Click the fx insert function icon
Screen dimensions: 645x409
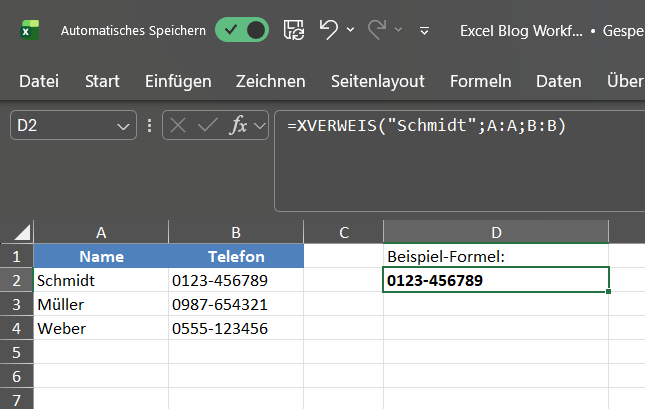(x=239, y=125)
